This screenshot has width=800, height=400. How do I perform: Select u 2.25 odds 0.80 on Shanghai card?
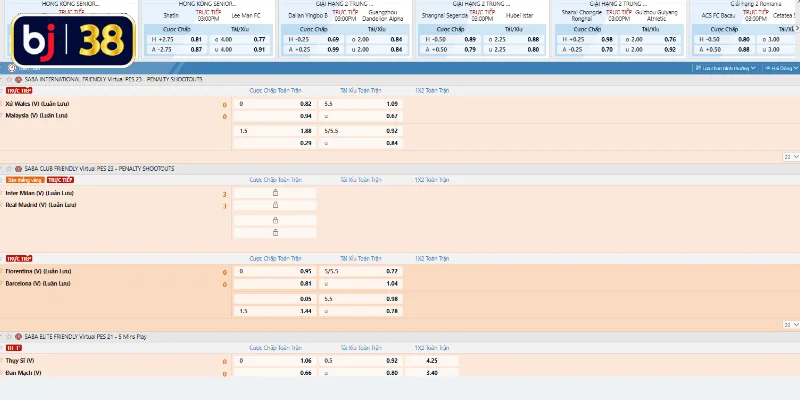click(x=514, y=49)
